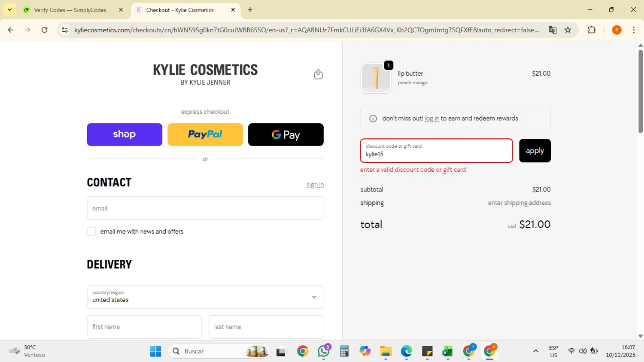The image size is (644, 362).
Task: Go back with browser back arrow
Action: (11, 30)
